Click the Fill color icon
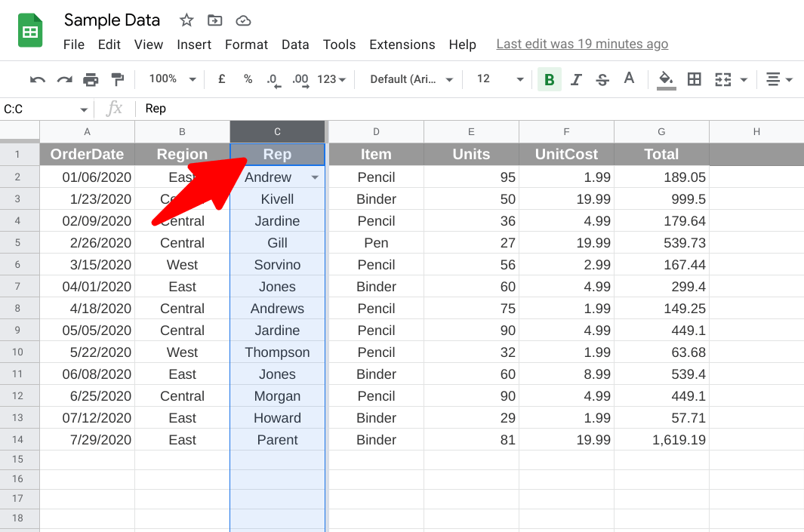The width and height of the screenshot is (804, 532). tap(664, 78)
